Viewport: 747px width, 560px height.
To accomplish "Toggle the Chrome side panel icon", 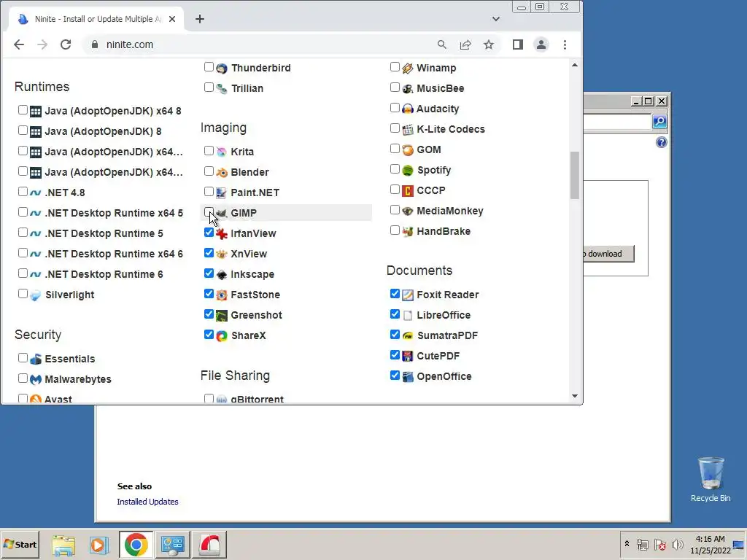I will [x=518, y=44].
